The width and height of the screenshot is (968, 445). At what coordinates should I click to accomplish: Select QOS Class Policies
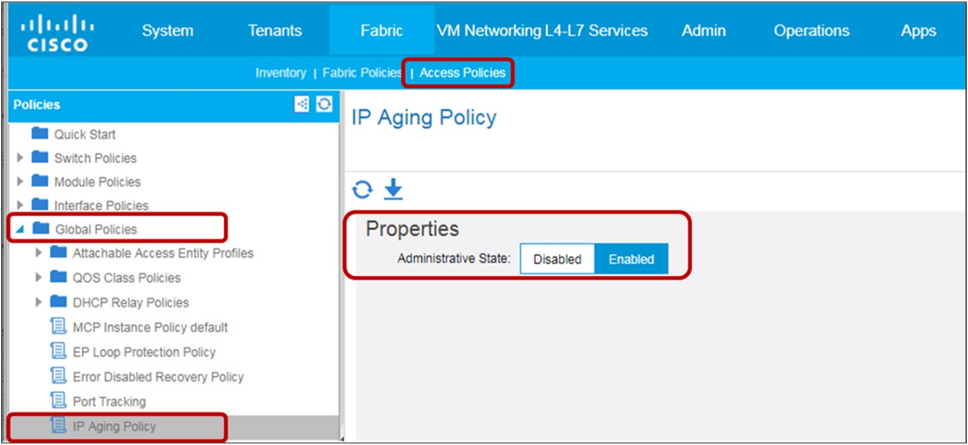click(x=127, y=278)
